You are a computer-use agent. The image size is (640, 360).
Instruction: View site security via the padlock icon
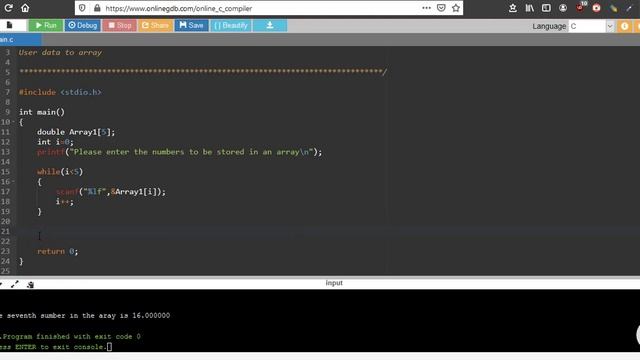[x=97, y=8]
